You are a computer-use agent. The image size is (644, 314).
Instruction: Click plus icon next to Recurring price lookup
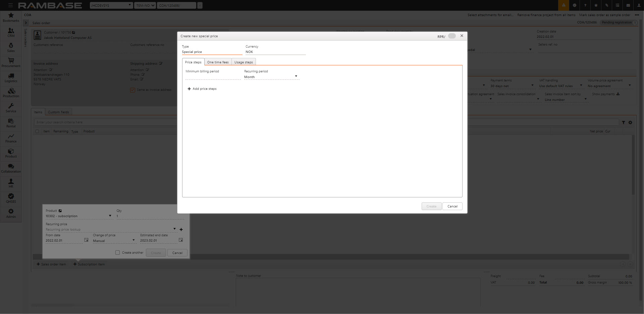tap(181, 230)
